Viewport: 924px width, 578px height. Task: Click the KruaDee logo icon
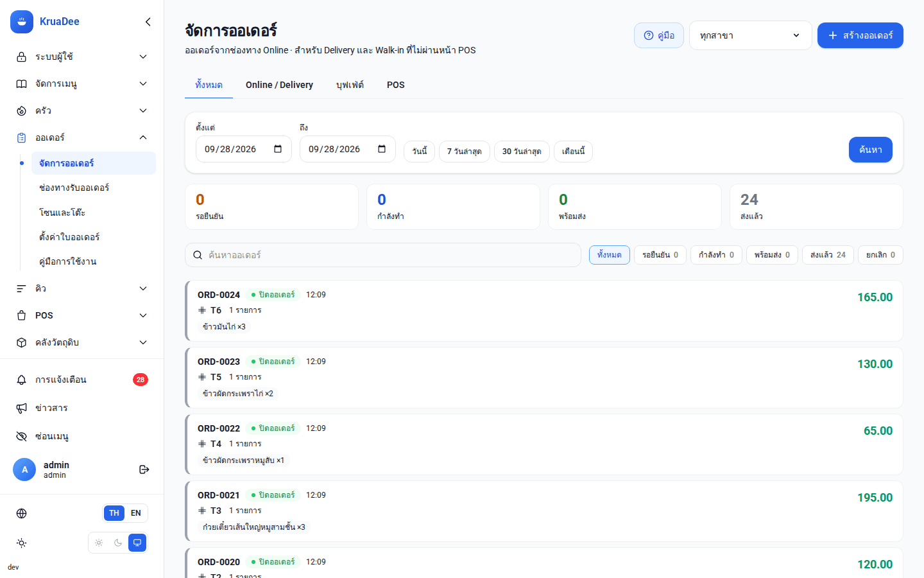[x=22, y=22]
